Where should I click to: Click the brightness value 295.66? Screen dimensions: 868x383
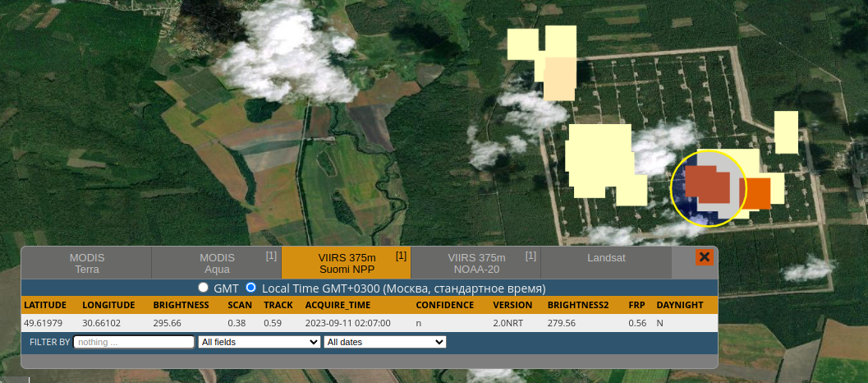pos(168,323)
